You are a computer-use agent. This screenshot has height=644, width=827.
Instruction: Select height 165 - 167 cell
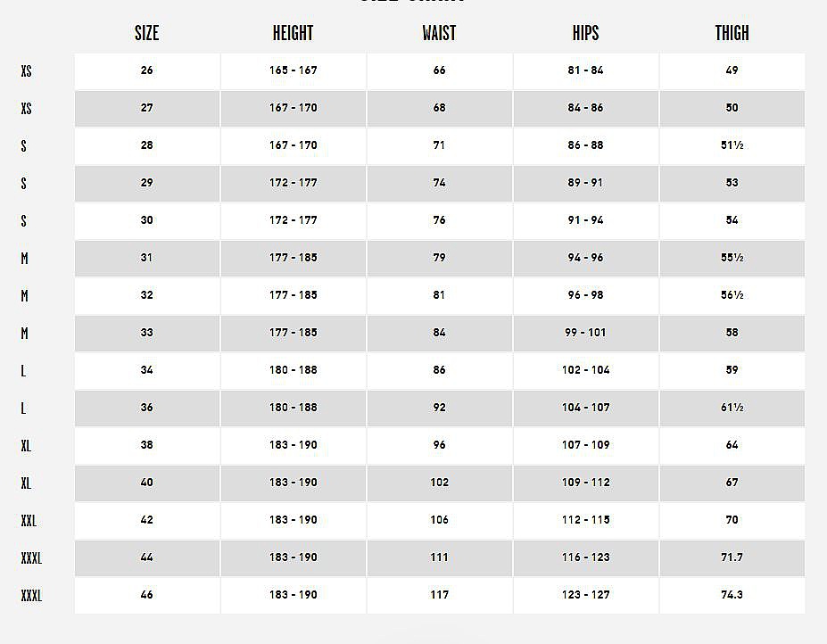pos(294,70)
